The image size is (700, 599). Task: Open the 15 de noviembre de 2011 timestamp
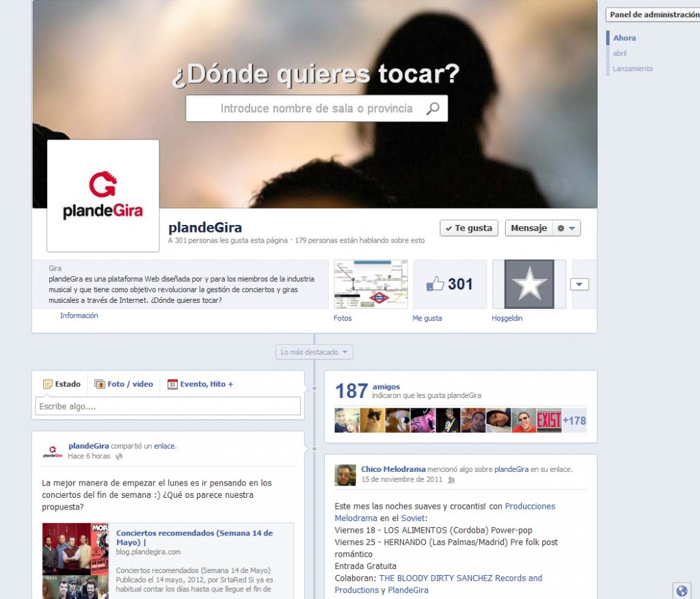point(402,479)
